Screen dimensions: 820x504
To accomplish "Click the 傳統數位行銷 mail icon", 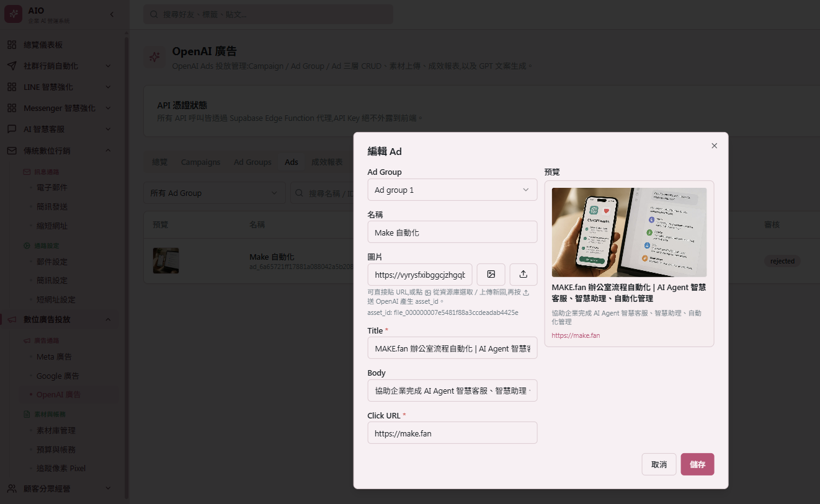I will 12,150.
